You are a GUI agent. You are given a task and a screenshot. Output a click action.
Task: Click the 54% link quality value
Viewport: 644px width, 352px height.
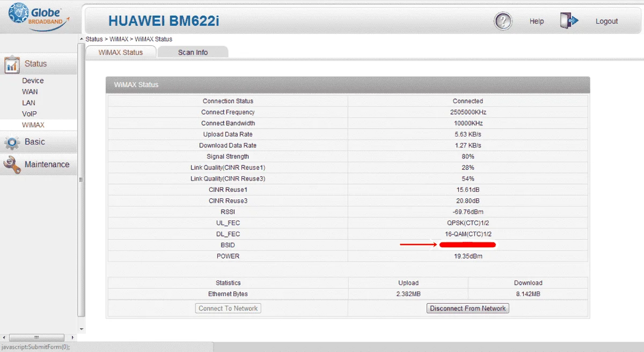(x=468, y=178)
